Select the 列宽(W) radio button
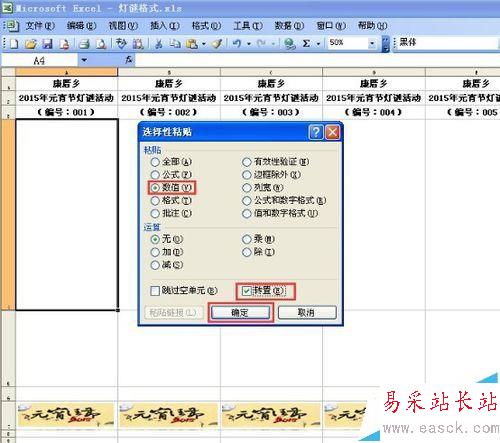500x443 pixels. click(x=247, y=188)
